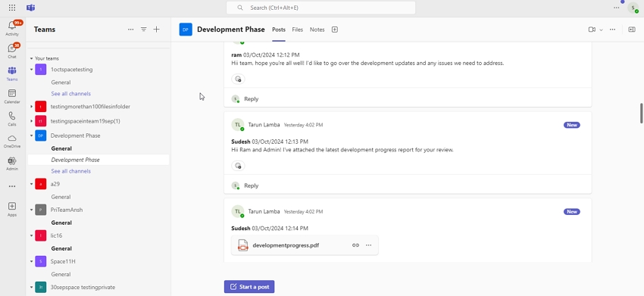The image size is (644, 296).
Task: Collapse the 30sepspace testingprivate team
Action: click(x=31, y=288)
